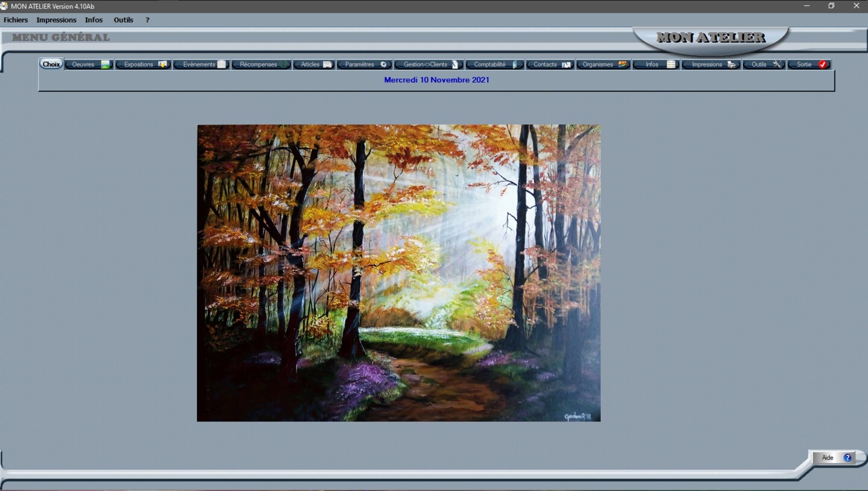Screen dimensions: 868x491
Task: Open the Comptabilité toolbar button
Action: [x=495, y=65]
